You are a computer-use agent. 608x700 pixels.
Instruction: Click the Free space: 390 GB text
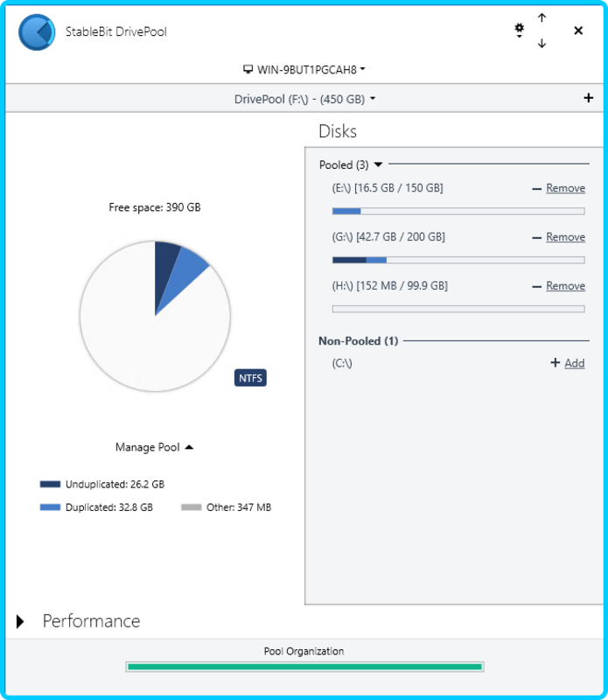point(155,207)
